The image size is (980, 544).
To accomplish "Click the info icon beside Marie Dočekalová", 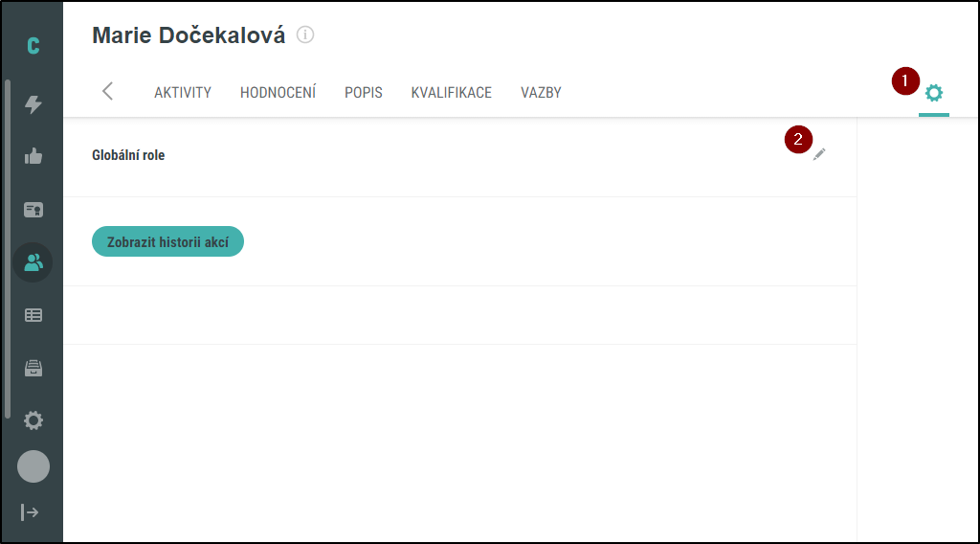I will (x=305, y=35).
